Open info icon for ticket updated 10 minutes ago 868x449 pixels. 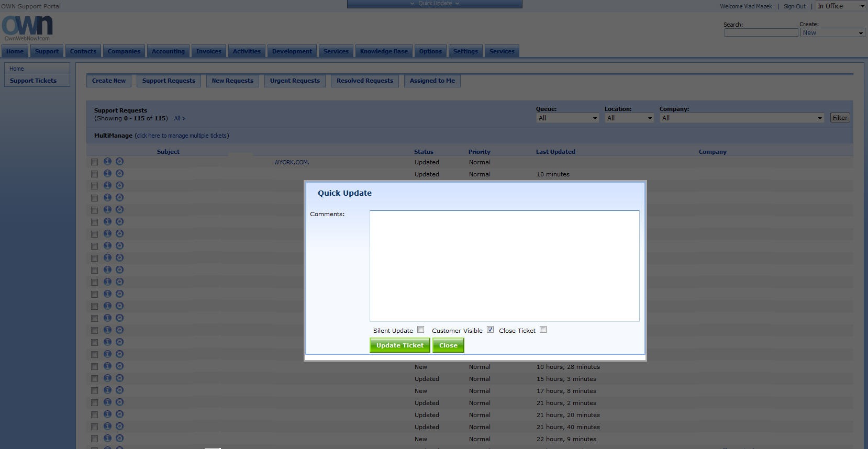[107, 174]
